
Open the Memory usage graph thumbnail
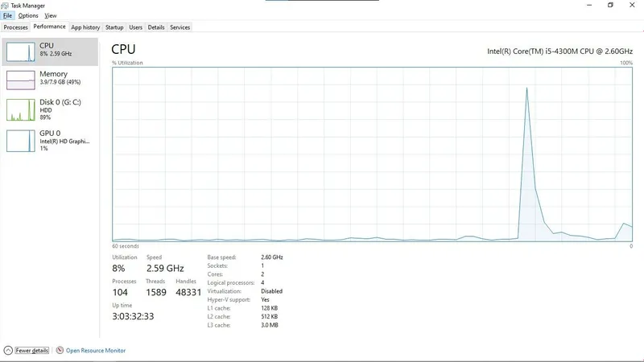[x=21, y=80]
